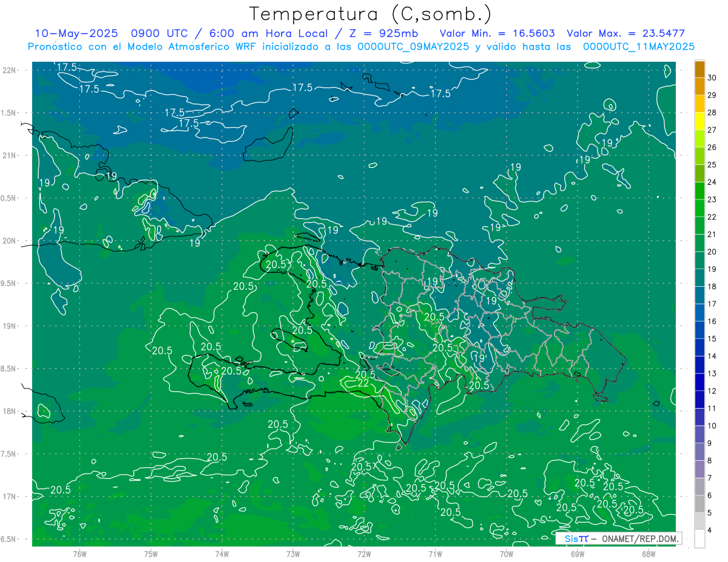Click the '71W' longitude axis label
The width and height of the screenshot is (728, 562).
(x=435, y=554)
